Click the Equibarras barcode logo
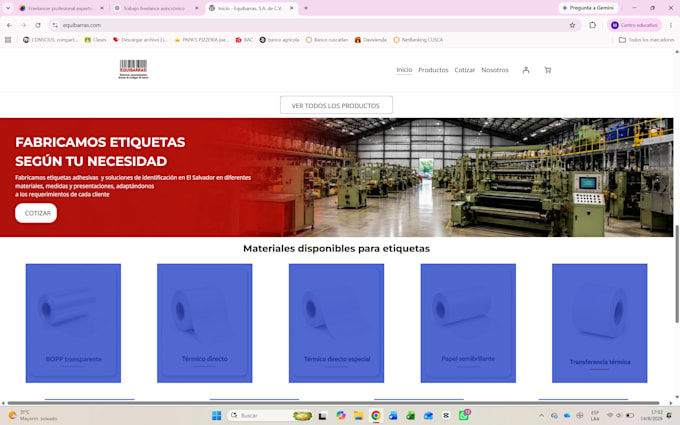Screen dimensions: 680x425 133,69
